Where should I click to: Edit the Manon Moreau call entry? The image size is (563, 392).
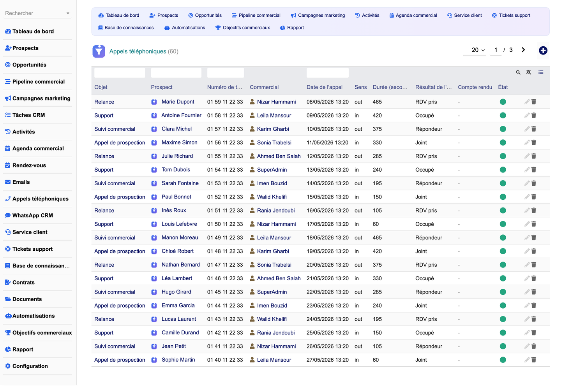527,238
